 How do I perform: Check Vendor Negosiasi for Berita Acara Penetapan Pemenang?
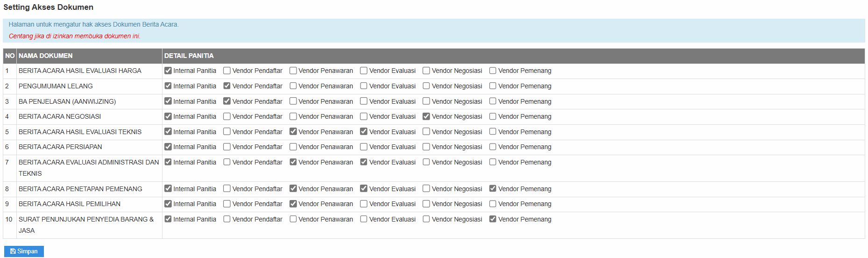[426, 188]
